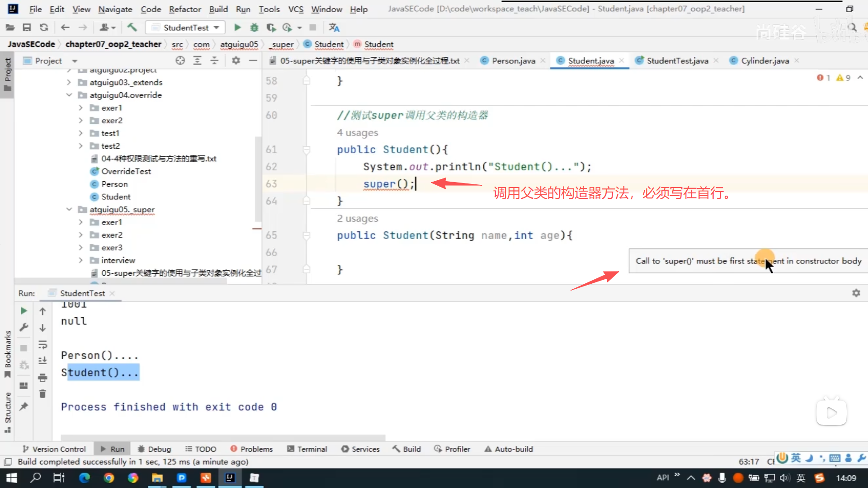868x488 pixels.
Task: Open the Refactor menu
Action: pos(184,9)
